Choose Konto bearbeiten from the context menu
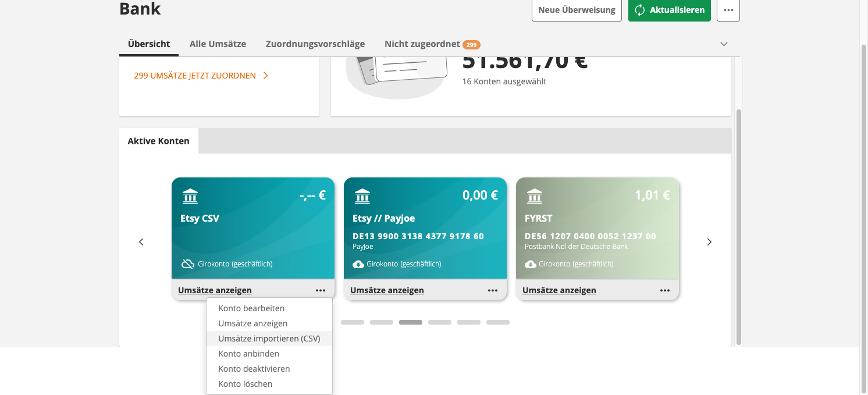Screen dimensions: 868x395 click(269, 308)
